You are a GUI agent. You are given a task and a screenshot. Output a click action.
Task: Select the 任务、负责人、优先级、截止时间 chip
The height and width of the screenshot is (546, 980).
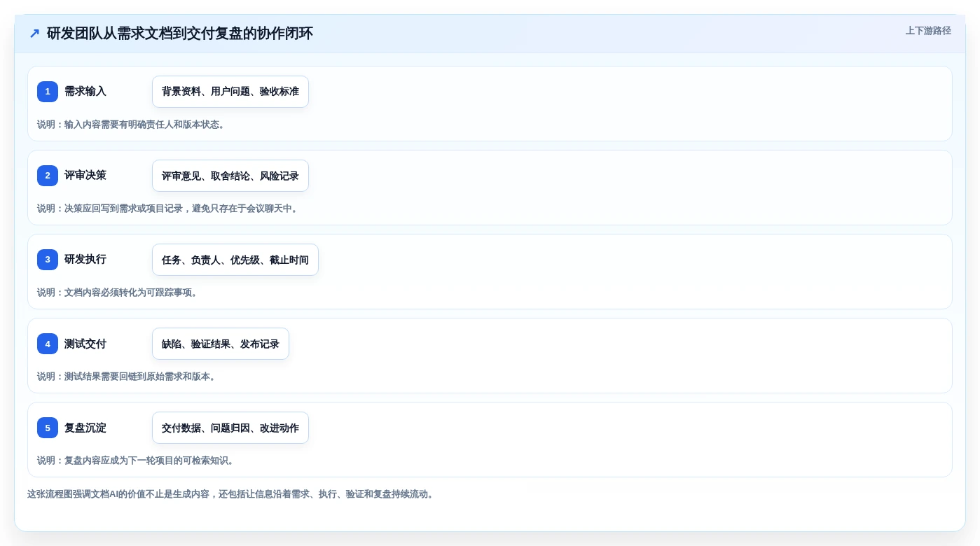(235, 260)
